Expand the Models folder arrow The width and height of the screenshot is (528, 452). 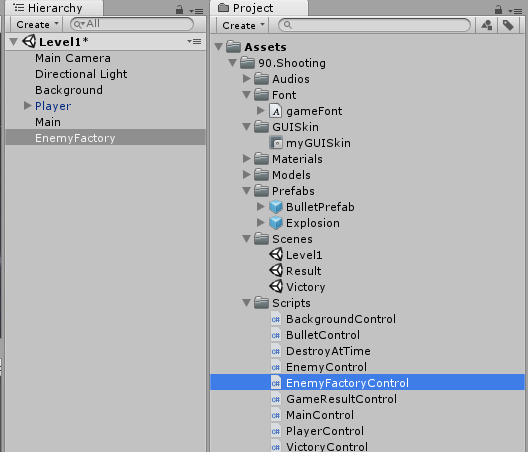246,174
